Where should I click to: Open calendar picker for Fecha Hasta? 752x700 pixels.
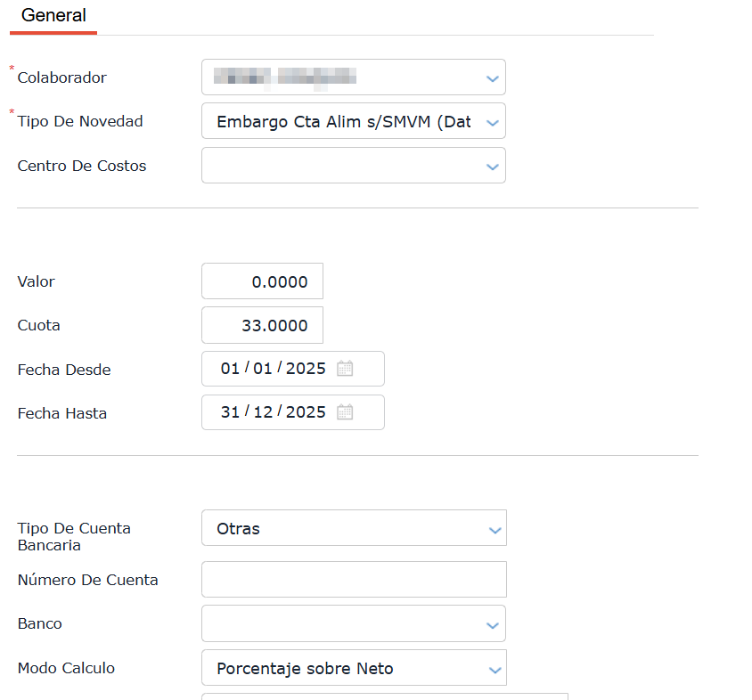pyautogui.click(x=345, y=412)
